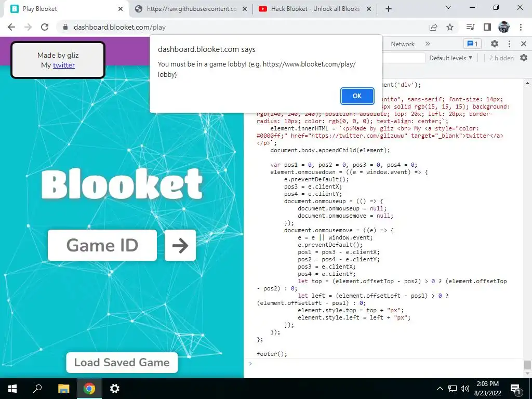Open console settings gear icon
The height and width of the screenshot is (399, 532).
(524, 58)
